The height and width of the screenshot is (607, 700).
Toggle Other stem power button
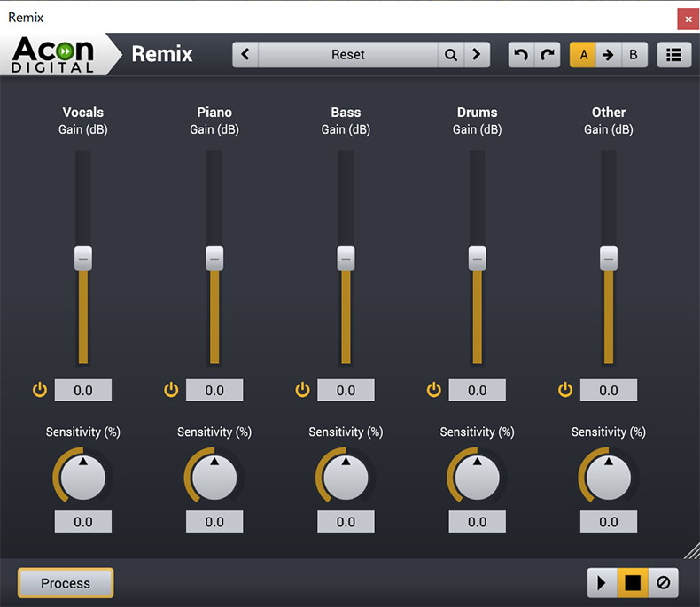pyautogui.click(x=565, y=390)
